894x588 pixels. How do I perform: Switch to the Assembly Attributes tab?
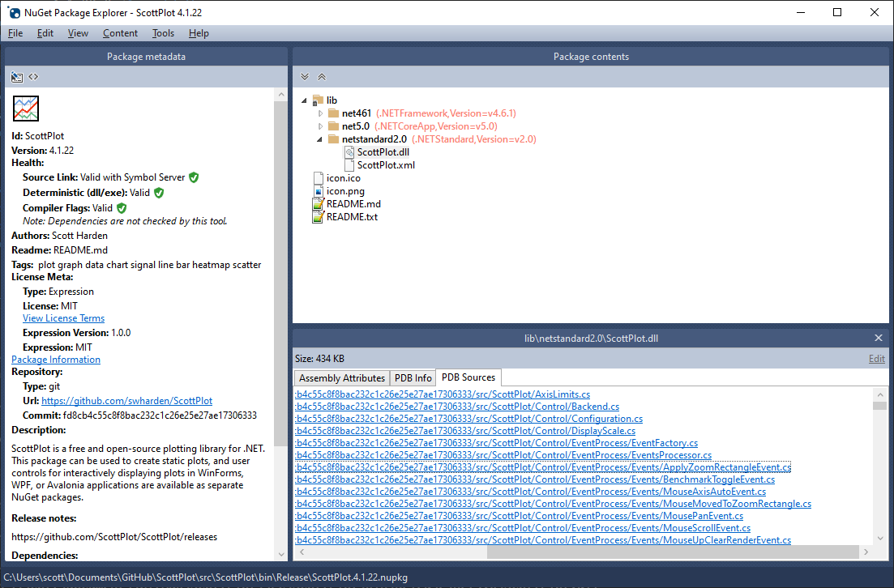(341, 377)
